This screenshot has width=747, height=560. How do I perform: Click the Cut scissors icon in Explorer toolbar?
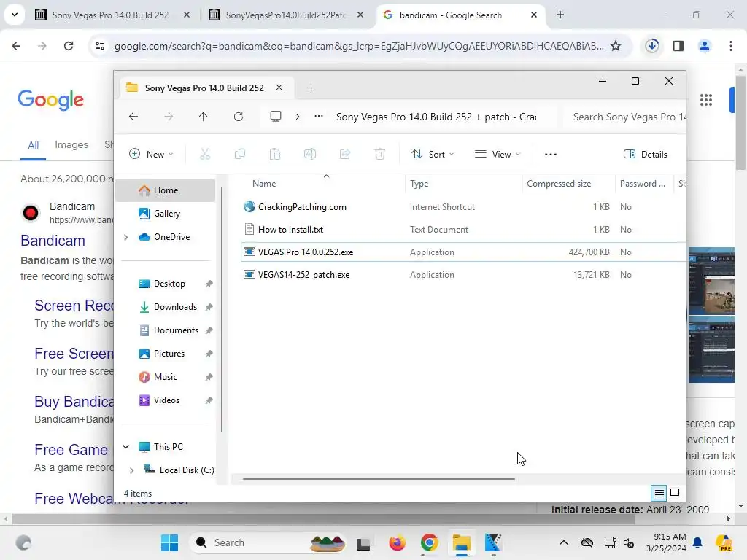point(205,154)
